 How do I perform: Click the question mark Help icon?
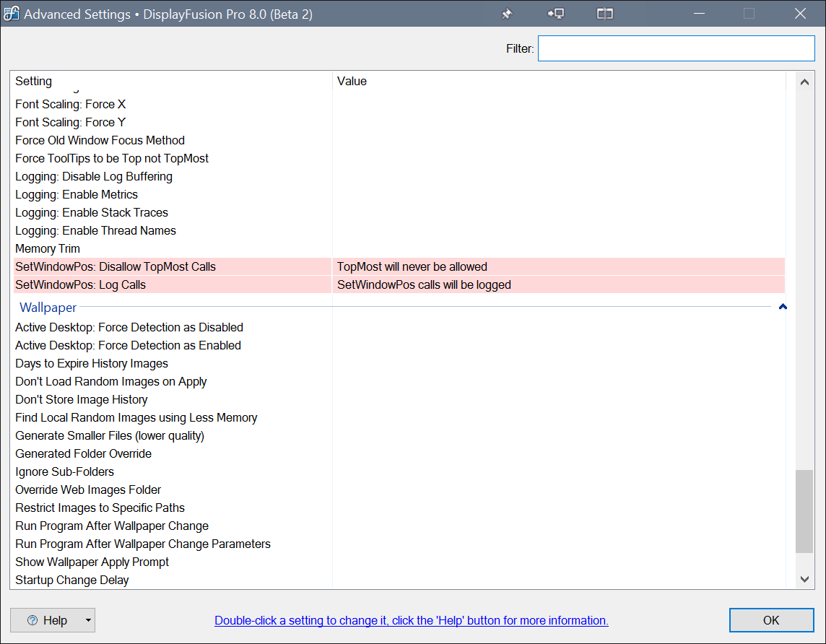32,620
